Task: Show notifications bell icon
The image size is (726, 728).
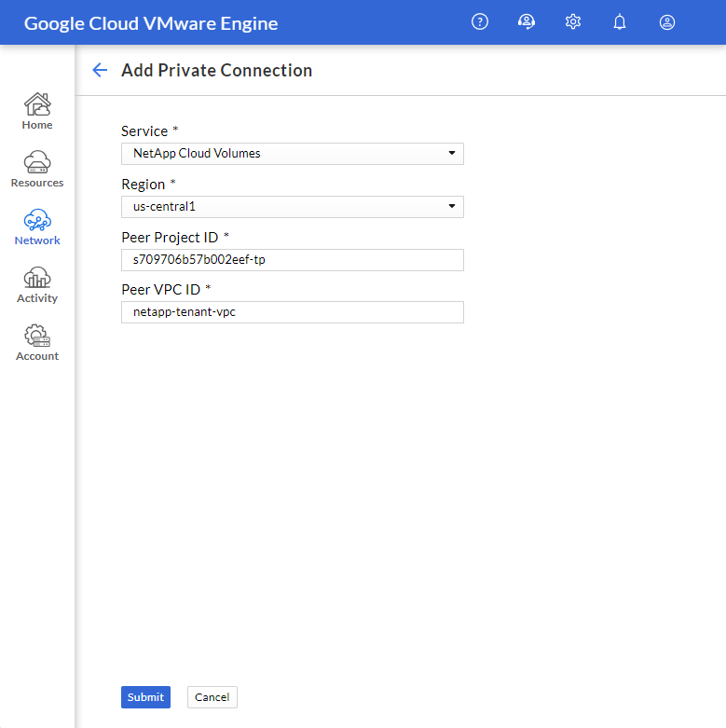Action: pyautogui.click(x=620, y=21)
